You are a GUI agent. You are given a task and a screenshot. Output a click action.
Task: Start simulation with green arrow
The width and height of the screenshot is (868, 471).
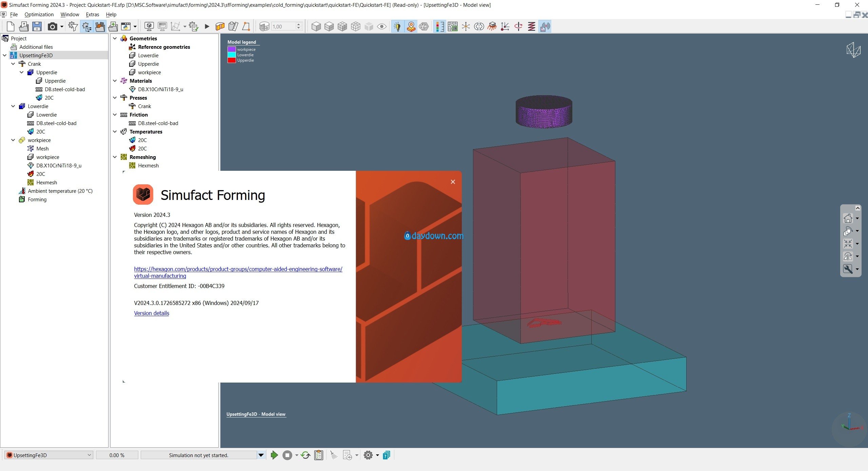click(x=274, y=455)
